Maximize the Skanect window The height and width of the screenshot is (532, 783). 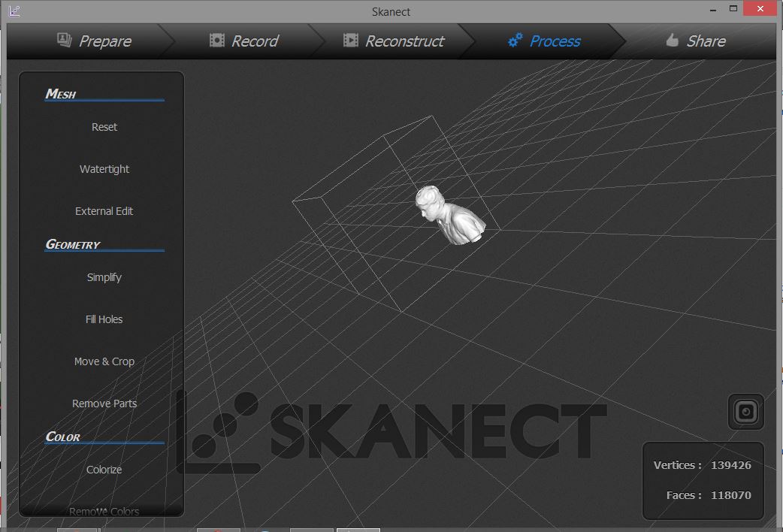coord(733,8)
